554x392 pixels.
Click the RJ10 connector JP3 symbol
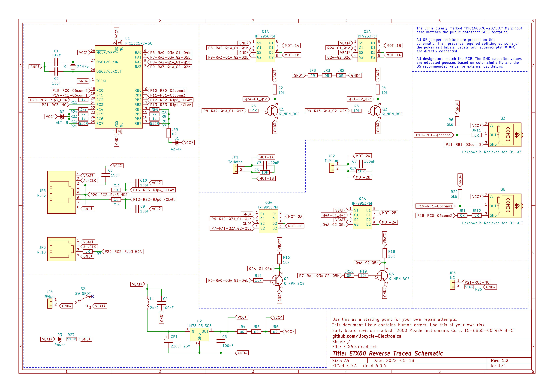pos(62,249)
